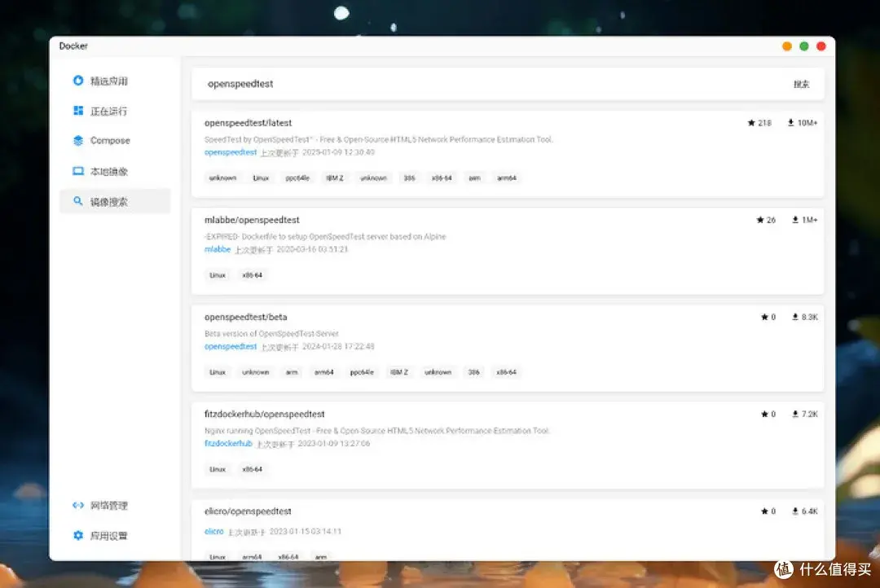Open the 网络管理 network icon

tap(78, 505)
